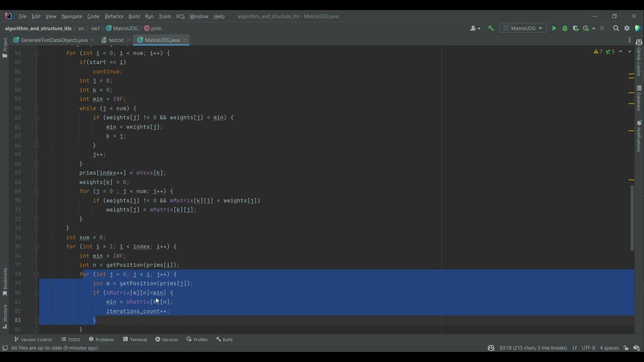The width and height of the screenshot is (644, 362).
Task: Open the Problems tool window
Action: (x=101, y=340)
